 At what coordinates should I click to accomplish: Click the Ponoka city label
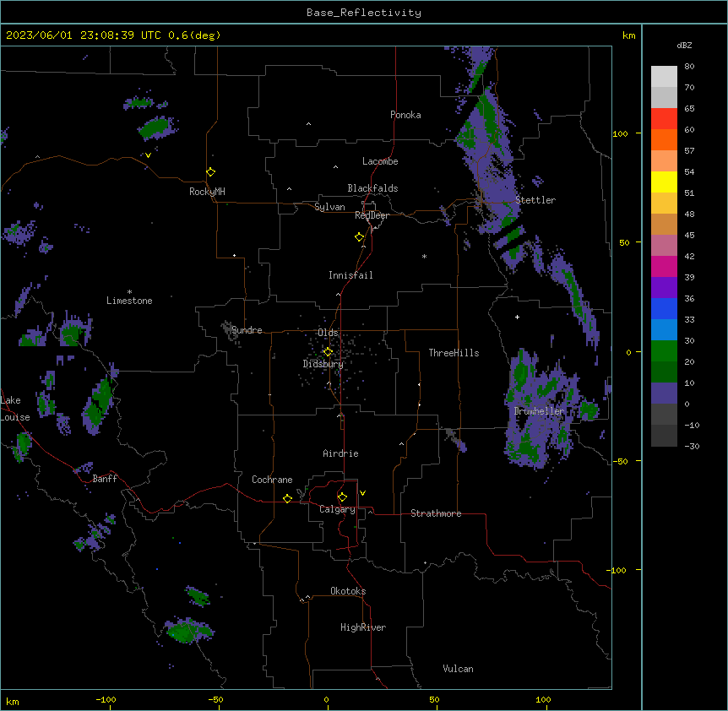click(x=405, y=115)
